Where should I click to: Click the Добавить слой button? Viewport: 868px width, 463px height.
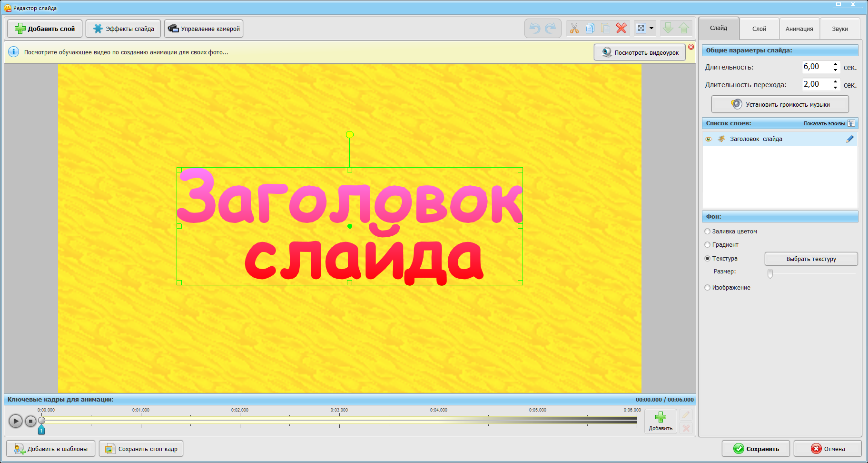pyautogui.click(x=45, y=29)
